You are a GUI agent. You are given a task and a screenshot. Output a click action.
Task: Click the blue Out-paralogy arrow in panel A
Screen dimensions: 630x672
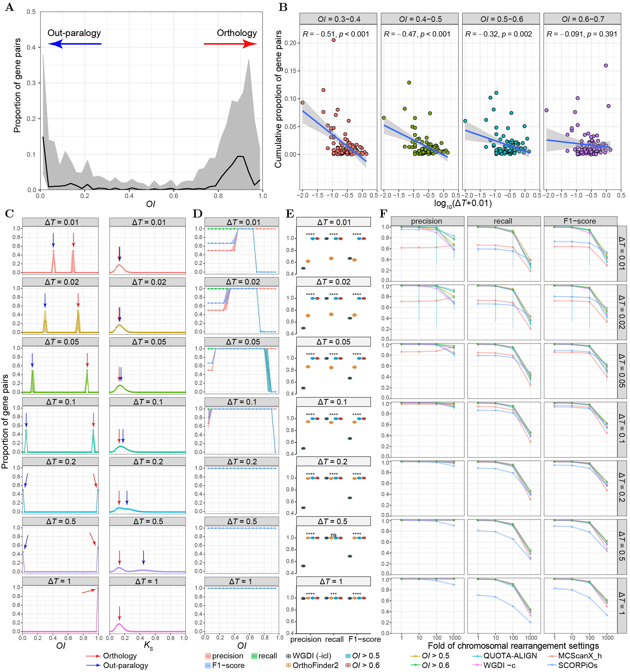tap(74, 44)
